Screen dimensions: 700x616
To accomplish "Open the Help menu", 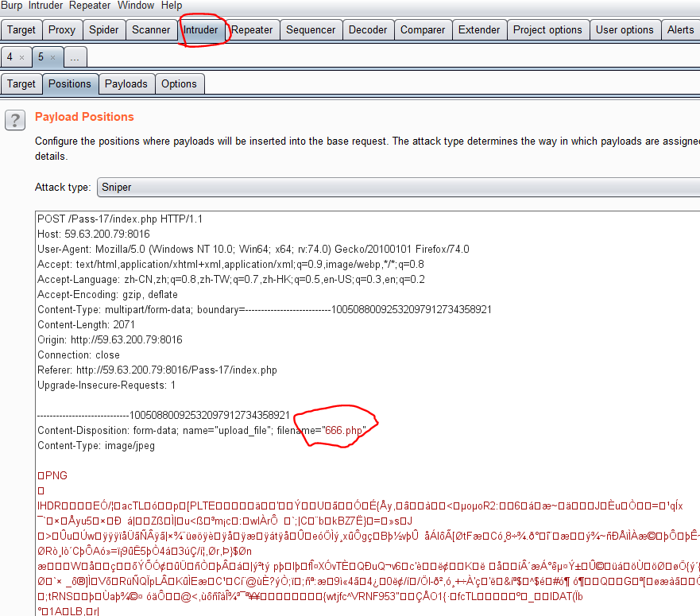I will [x=172, y=6].
